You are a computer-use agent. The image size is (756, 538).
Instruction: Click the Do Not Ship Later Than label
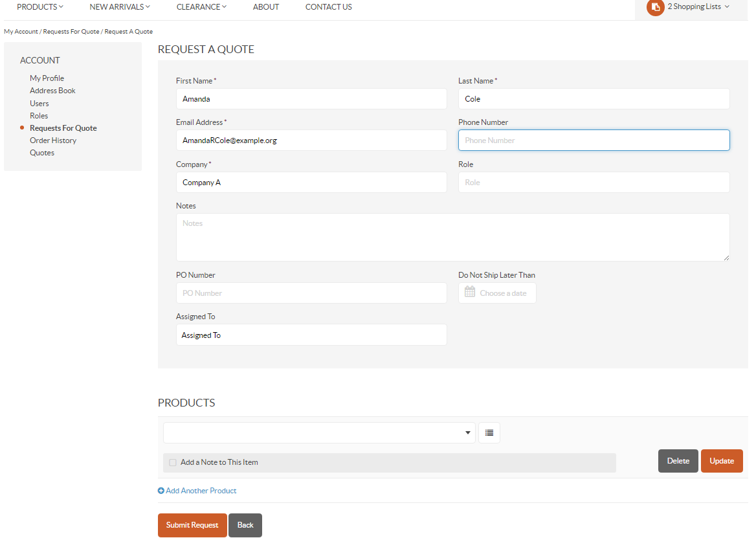tap(496, 275)
